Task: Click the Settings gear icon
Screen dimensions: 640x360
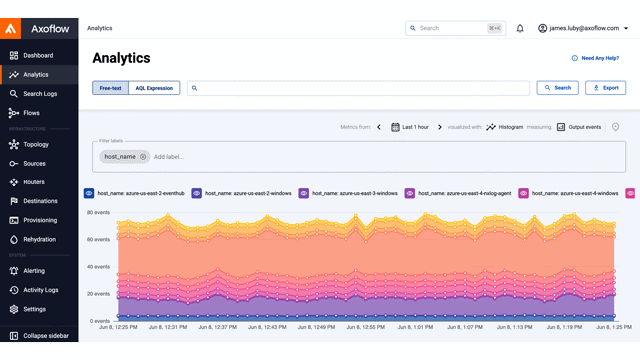Action: tap(14, 309)
